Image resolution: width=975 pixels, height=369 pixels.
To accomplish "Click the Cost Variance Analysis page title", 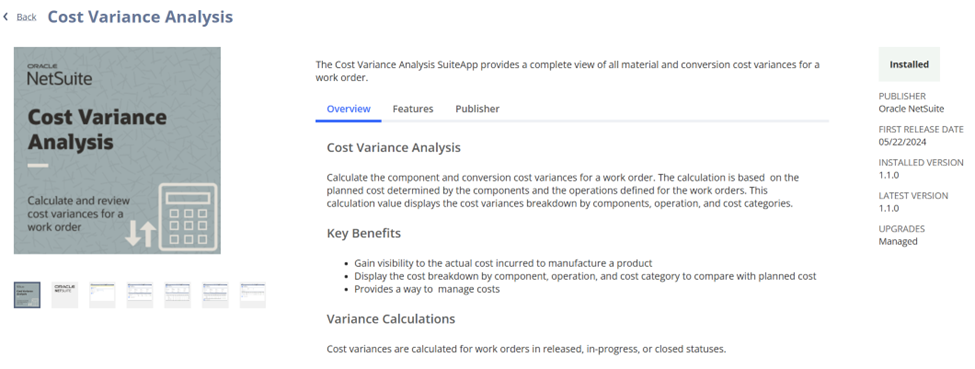I will point(141,17).
